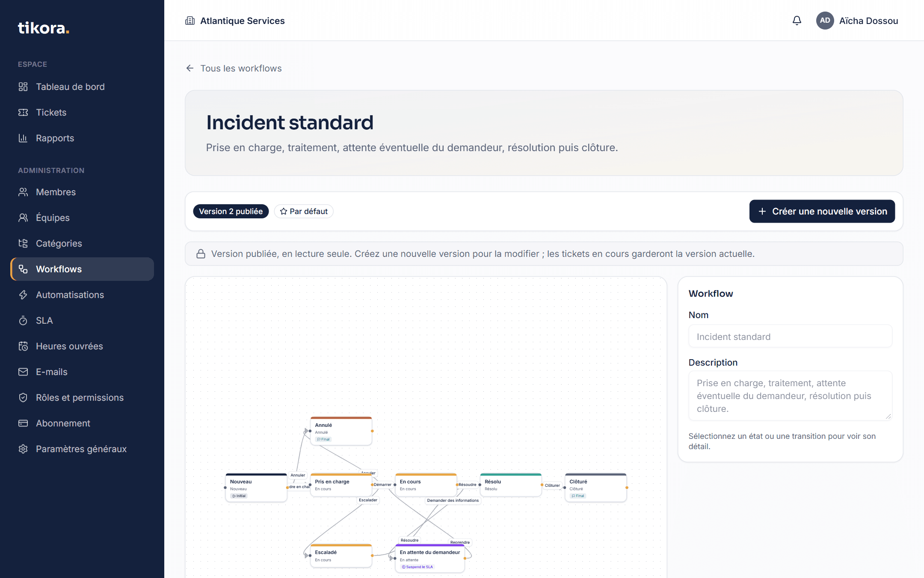Click the tikora logo
924x578 pixels.
[x=43, y=28]
